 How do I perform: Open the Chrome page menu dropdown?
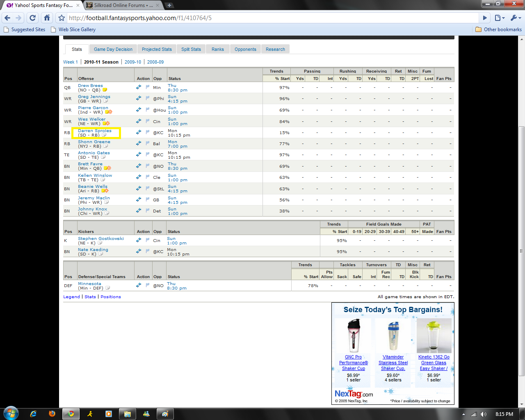click(x=499, y=18)
